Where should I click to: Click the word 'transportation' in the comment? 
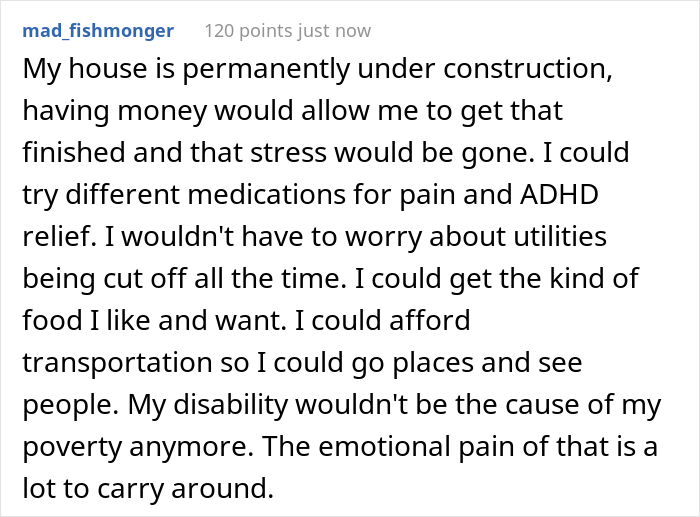point(117,363)
